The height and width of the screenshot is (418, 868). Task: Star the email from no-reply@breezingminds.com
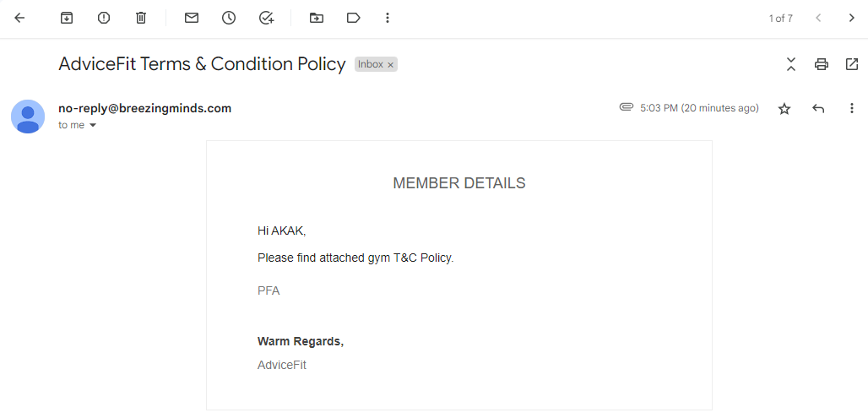[784, 108]
